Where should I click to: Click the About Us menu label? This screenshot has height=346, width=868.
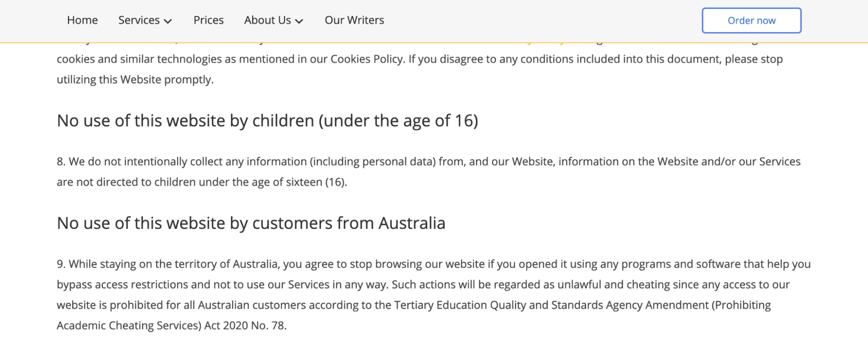pos(267,20)
